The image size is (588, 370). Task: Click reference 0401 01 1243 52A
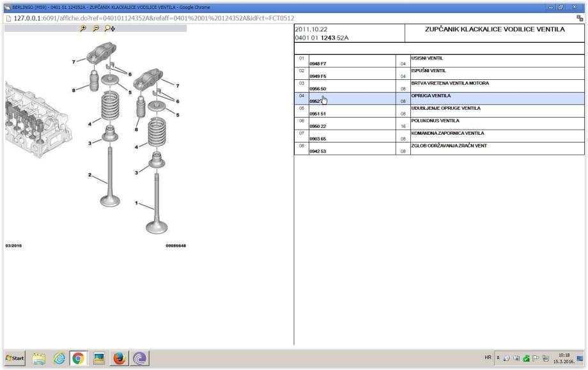[321, 38]
